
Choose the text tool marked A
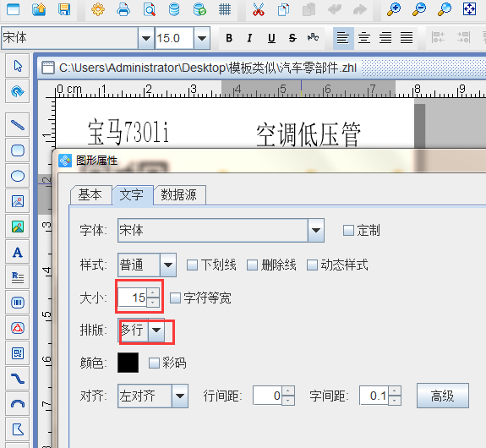(x=18, y=252)
